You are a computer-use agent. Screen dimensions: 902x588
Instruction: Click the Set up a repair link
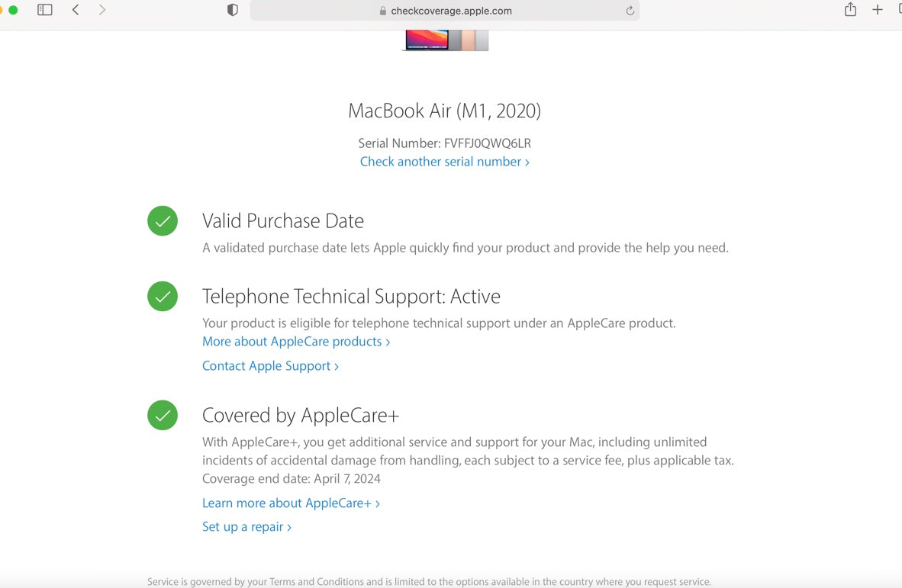click(x=246, y=527)
